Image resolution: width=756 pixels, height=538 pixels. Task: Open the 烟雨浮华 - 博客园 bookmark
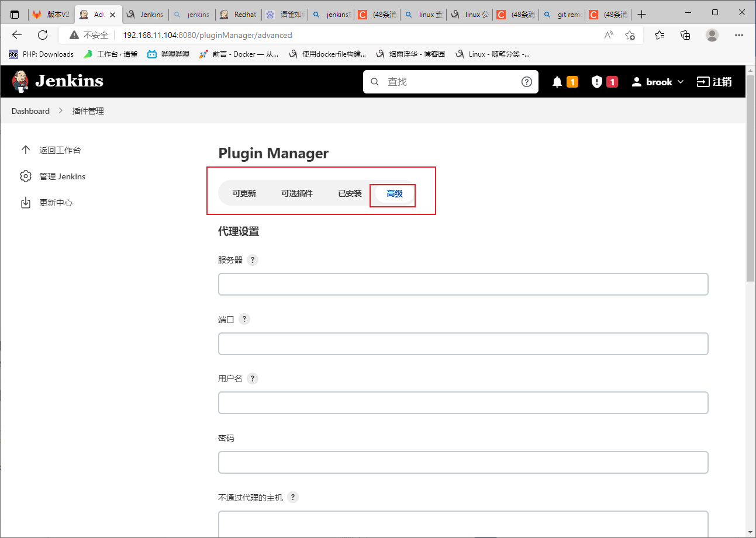click(x=411, y=54)
